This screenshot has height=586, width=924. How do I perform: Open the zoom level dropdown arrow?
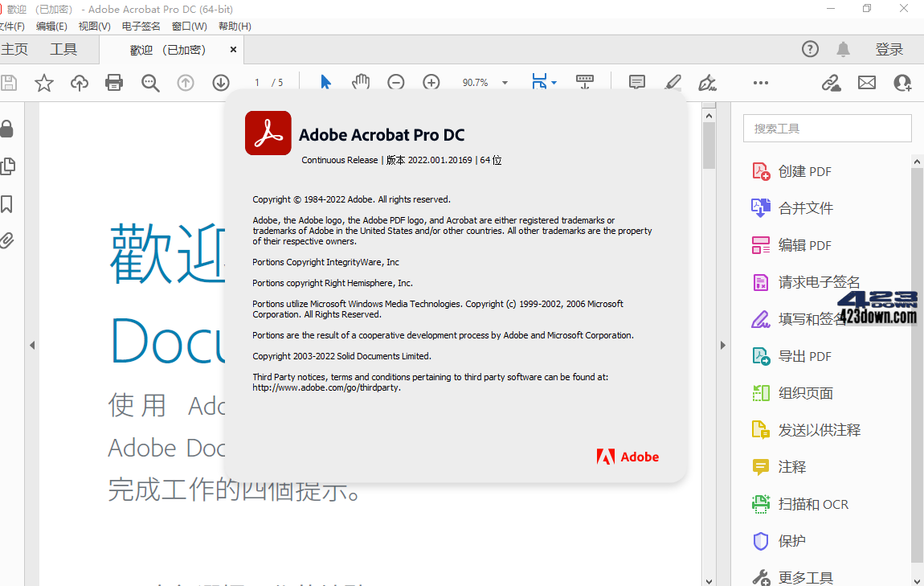click(x=505, y=83)
